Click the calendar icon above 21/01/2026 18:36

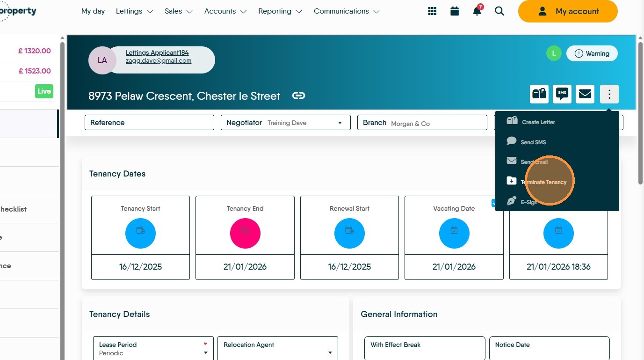[x=558, y=233]
